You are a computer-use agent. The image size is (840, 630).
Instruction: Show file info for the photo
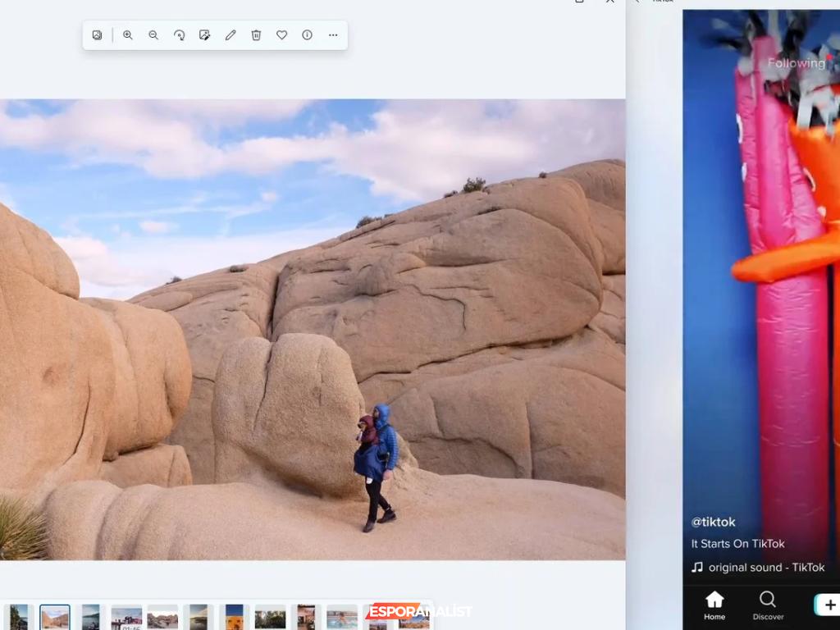point(307,35)
